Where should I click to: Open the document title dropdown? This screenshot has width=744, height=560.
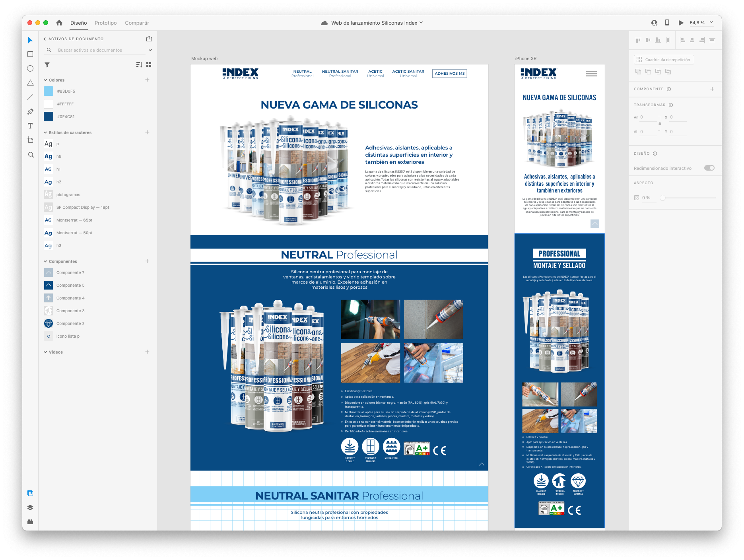tap(421, 23)
